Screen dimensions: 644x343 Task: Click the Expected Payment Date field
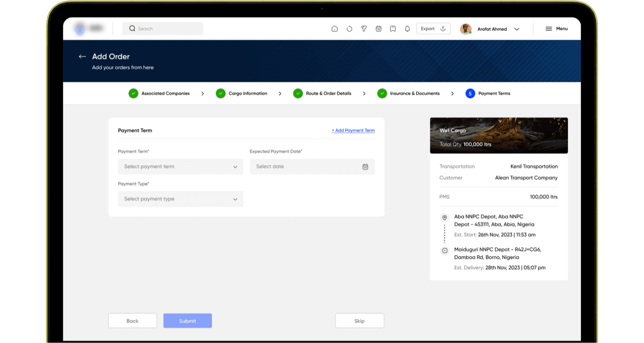point(312,167)
